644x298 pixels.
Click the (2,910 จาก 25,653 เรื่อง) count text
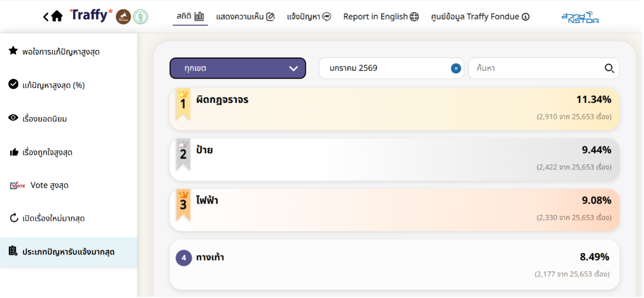pos(574,117)
